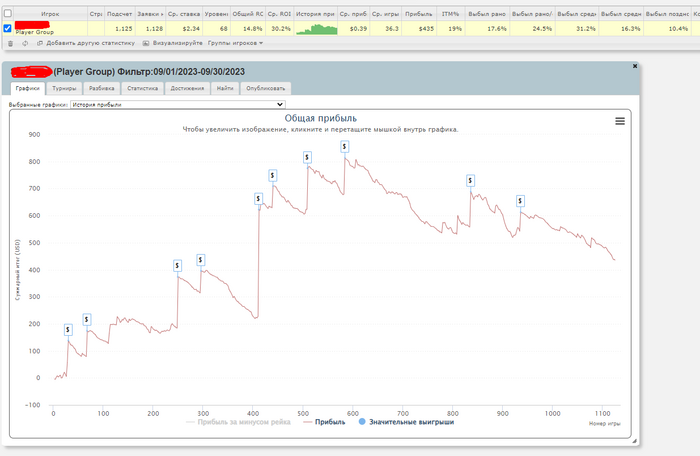This screenshot has width=700, height=456.
Task: Click the '30.2%' average ROI cell
Action: (x=281, y=29)
